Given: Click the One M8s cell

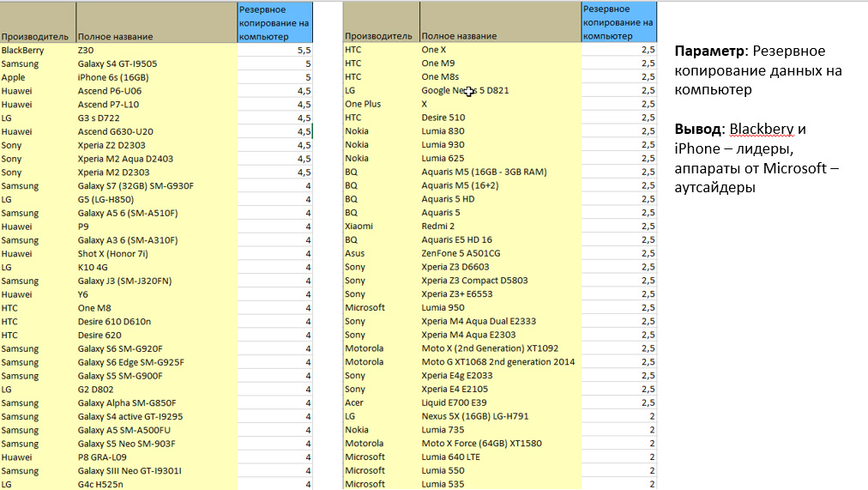Looking at the screenshot, I should (501, 77).
